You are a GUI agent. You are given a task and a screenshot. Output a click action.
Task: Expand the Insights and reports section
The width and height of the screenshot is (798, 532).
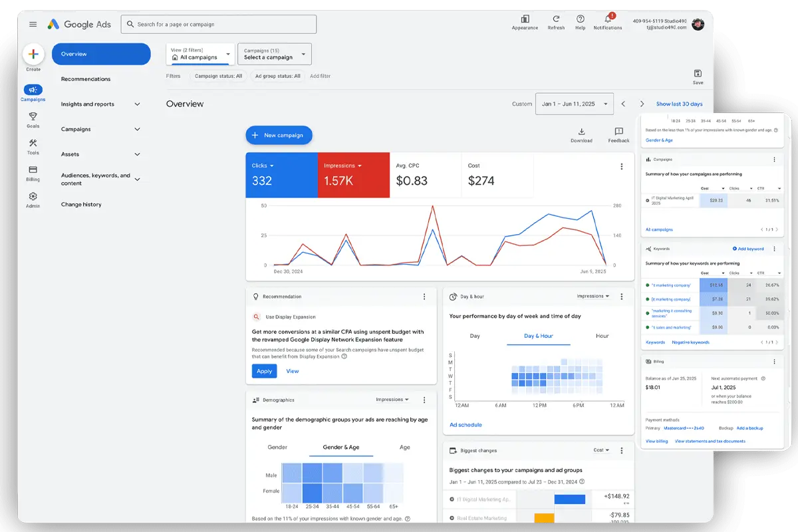[x=100, y=104]
